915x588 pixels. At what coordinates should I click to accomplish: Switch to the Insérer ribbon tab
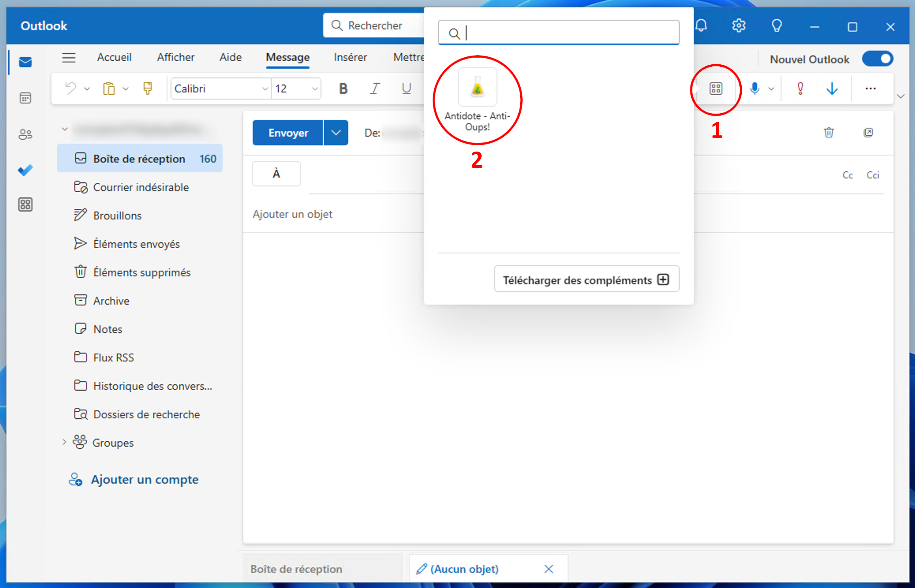tap(350, 57)
